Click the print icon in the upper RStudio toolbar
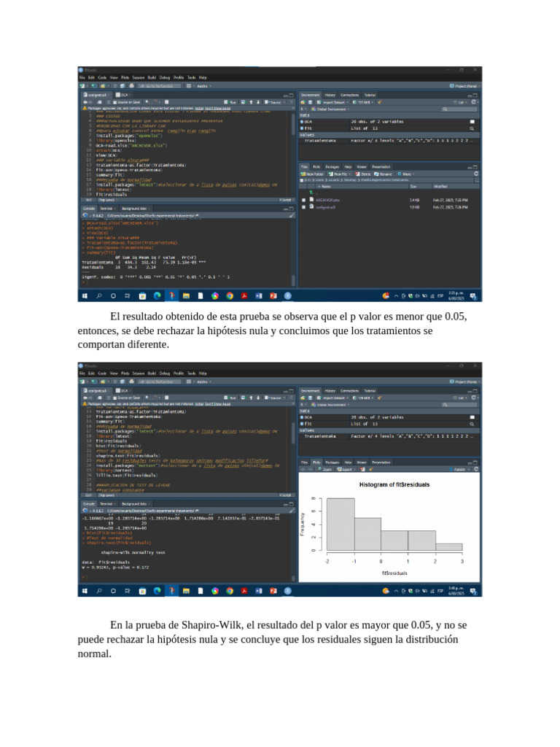Viewport: 560px width, 747px height. tap(132, 86)
